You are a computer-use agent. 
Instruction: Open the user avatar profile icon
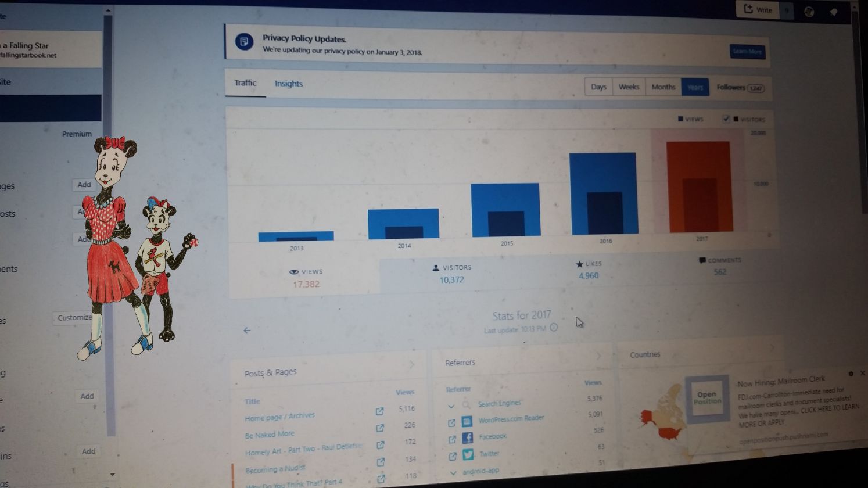click(809, 12)
